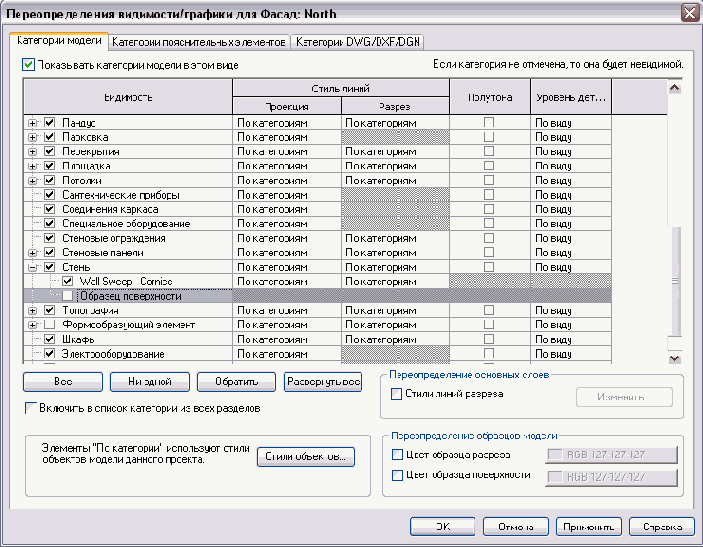703x547 pixels.
Task: Toggle Стили линий разреза checkbox
Action: 396,394
